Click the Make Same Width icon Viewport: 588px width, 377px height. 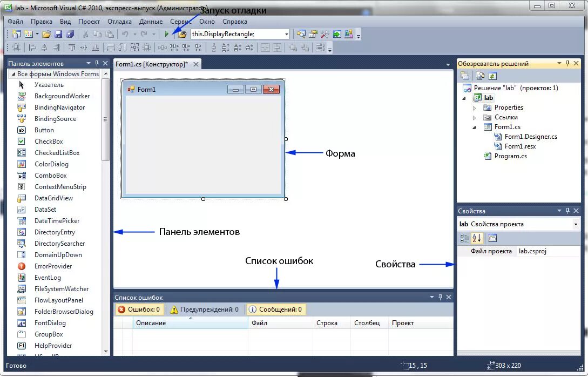[x=111, y=48]
